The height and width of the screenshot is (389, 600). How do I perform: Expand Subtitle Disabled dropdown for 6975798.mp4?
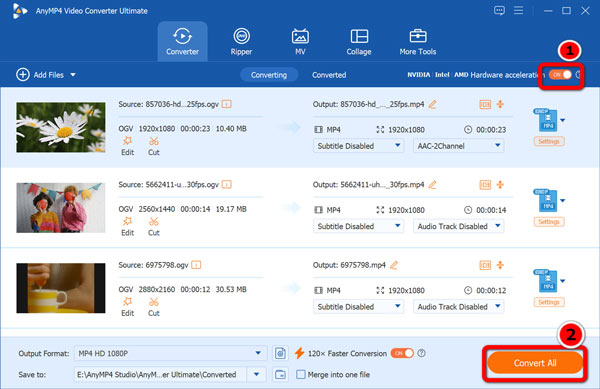pos(359,306)
